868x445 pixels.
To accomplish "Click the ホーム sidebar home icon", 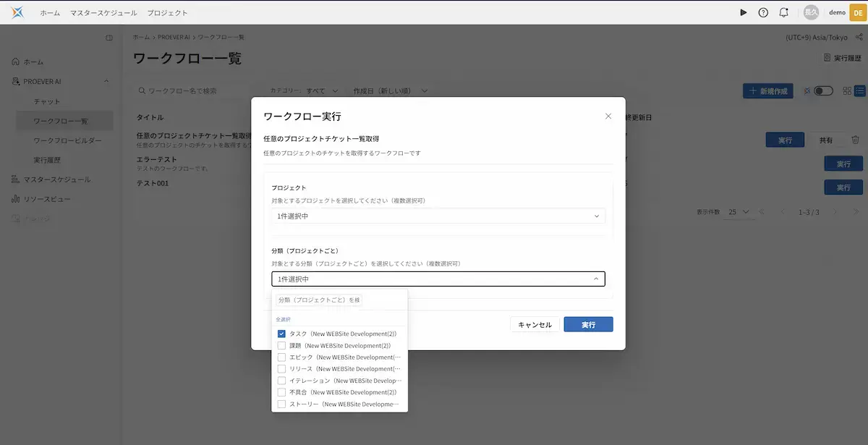I will pyautogui.click(x=16, y=62).
